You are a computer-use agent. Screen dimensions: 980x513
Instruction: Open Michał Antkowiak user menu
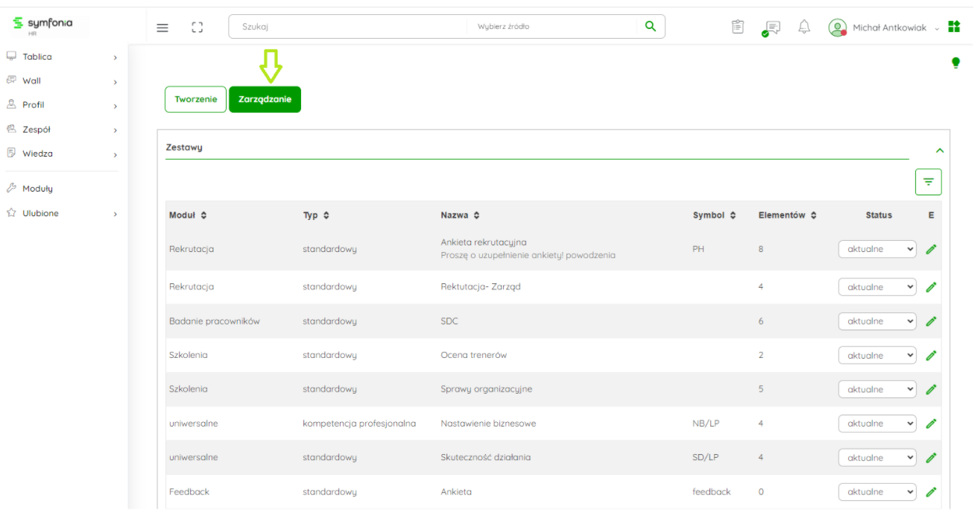(x=888, y=28)
